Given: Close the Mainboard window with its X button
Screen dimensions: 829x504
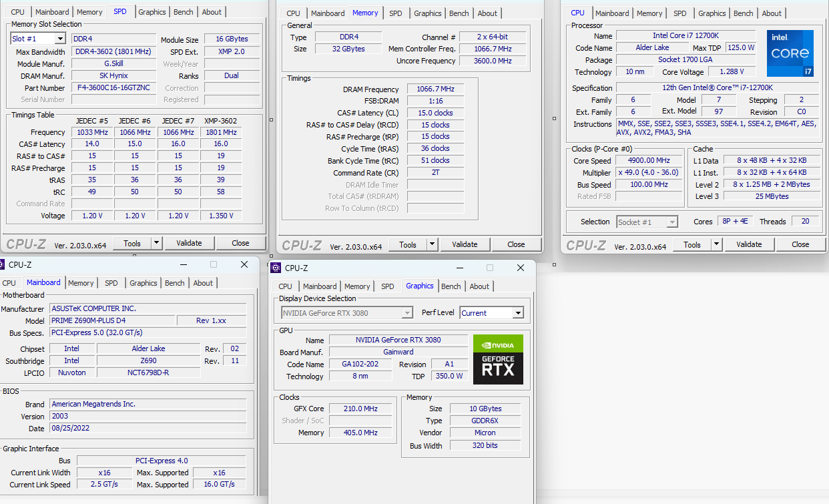Looking at the screenshot, I should [244, 264].
